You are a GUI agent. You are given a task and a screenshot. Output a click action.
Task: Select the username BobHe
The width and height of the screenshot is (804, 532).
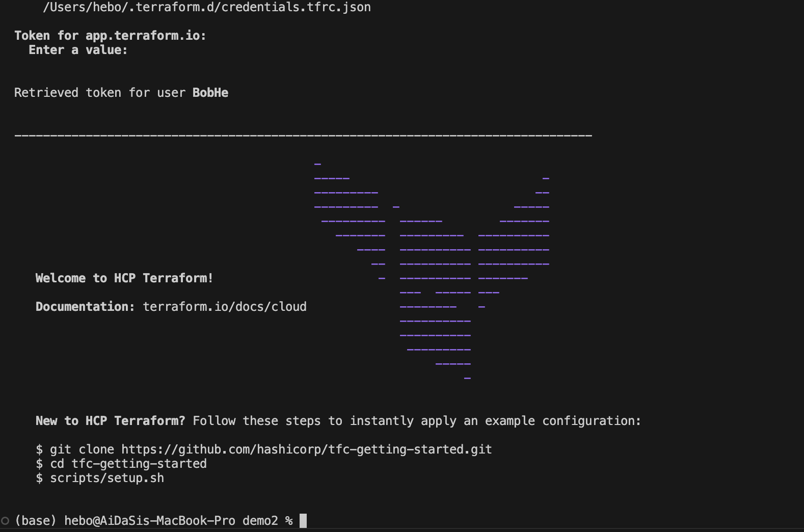point(210,93)
